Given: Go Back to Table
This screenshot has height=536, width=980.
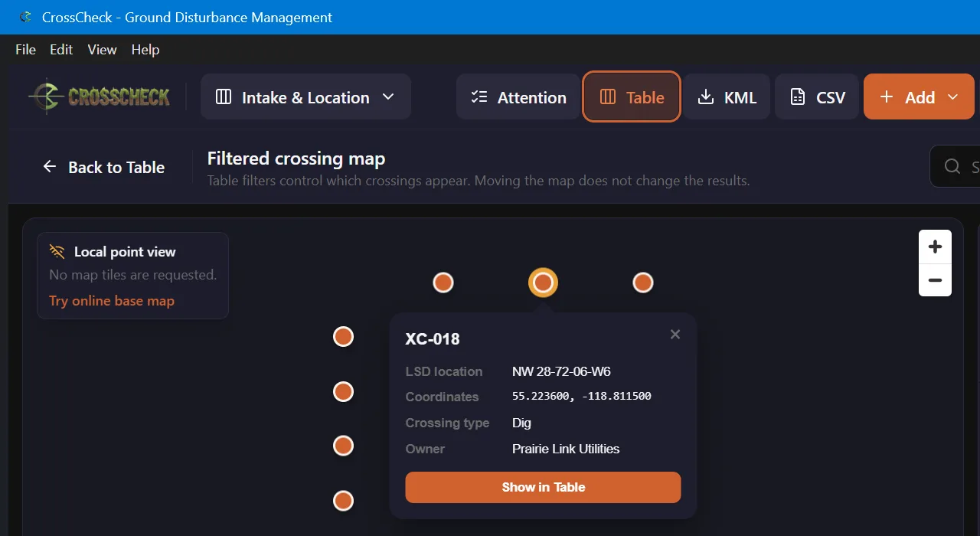Looking at the screenshot, I should (103, 167).
